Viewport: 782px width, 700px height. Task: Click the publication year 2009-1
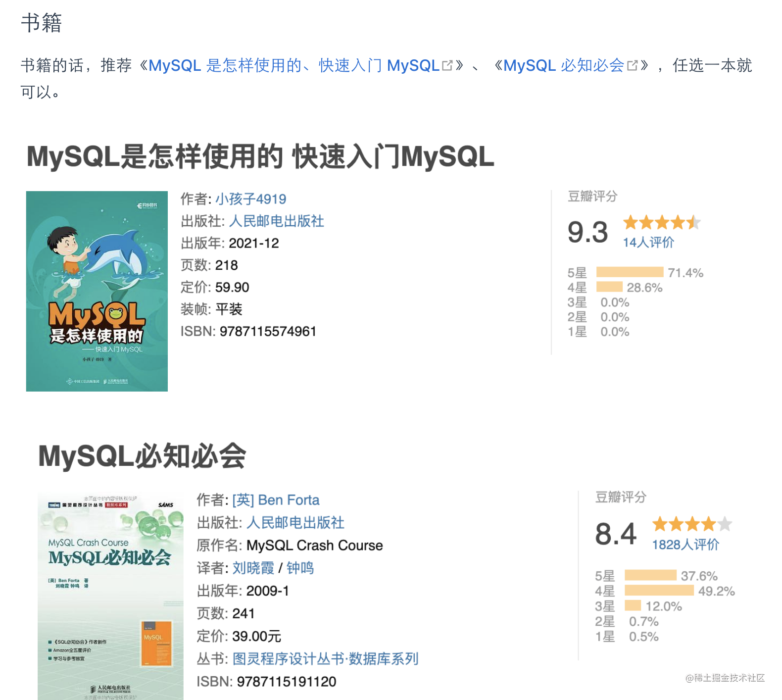(268, 591)
